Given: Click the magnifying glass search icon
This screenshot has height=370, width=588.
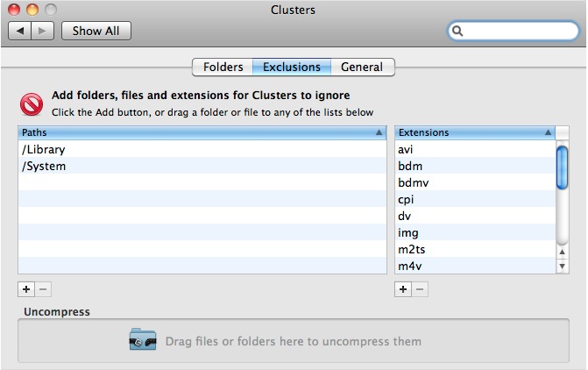Looking at the screenshot, I should [x=458, y=32].
